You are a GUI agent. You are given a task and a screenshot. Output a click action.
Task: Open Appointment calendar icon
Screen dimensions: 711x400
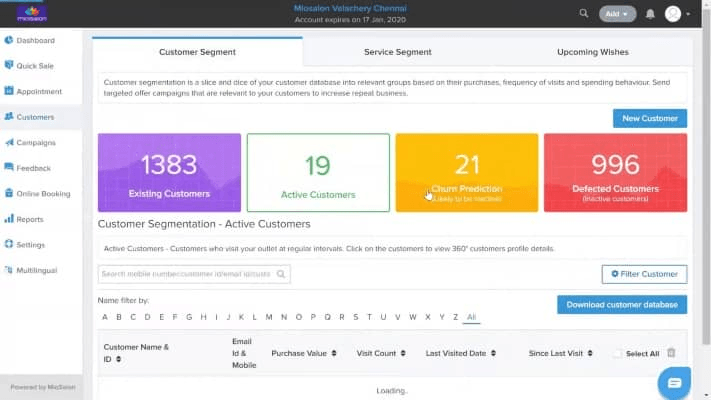[x=9, y=91]
